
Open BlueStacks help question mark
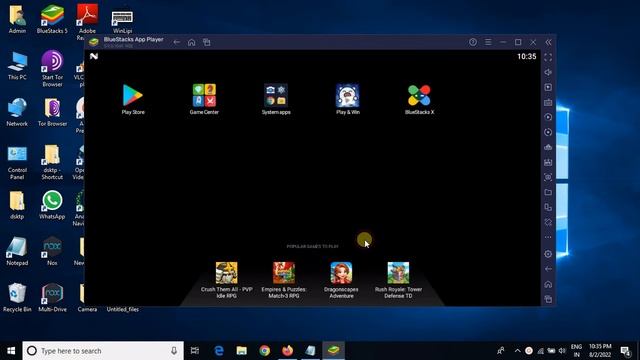coord(473,42)
